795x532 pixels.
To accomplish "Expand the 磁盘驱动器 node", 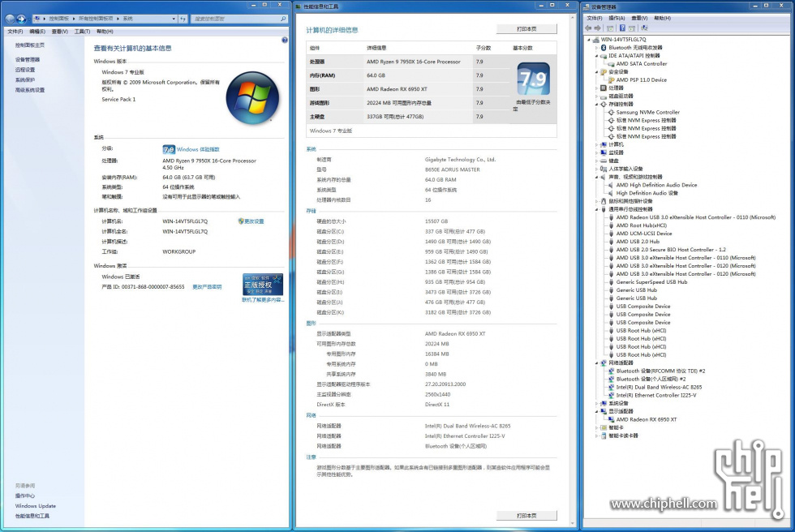I will [597, 97].
